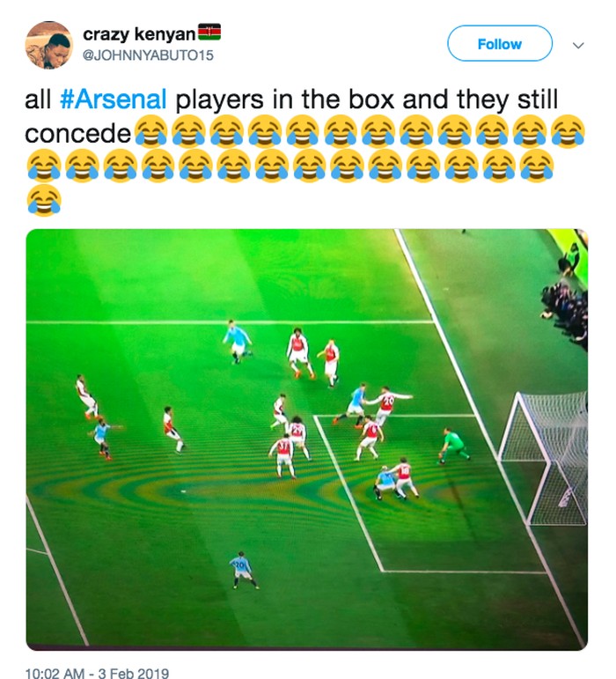
Task: Click the last laughing emoji on the "concede" line
Action: (568, 133)
